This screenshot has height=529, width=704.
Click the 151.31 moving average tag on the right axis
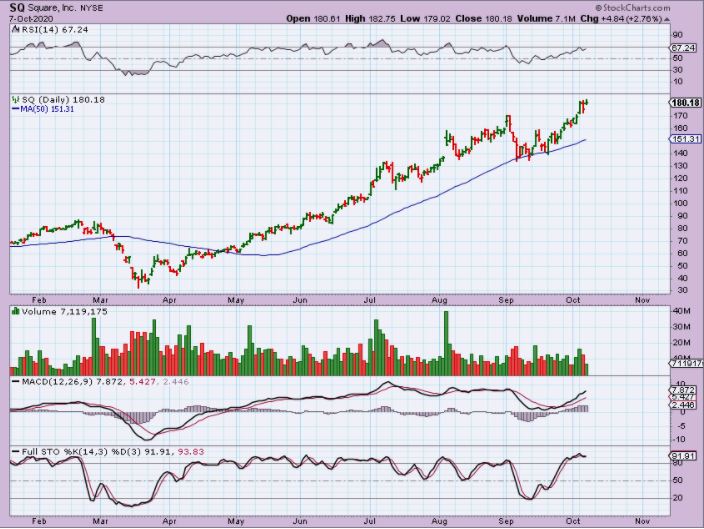[685, 139]
